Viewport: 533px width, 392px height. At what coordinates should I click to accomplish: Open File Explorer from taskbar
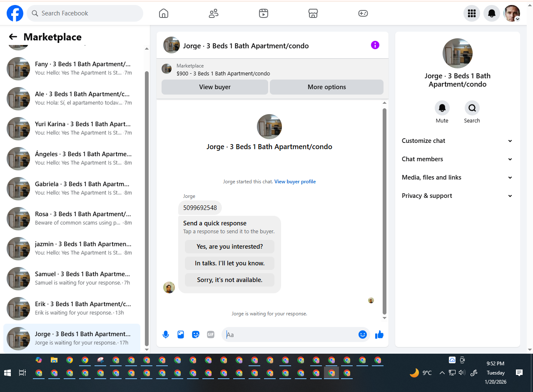[54, 360]
